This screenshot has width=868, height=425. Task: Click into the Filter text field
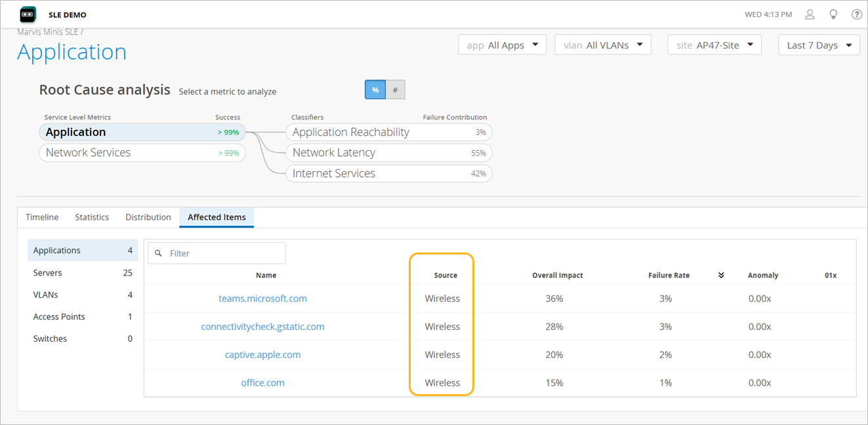pyautogui.click(x=223, y=253)
